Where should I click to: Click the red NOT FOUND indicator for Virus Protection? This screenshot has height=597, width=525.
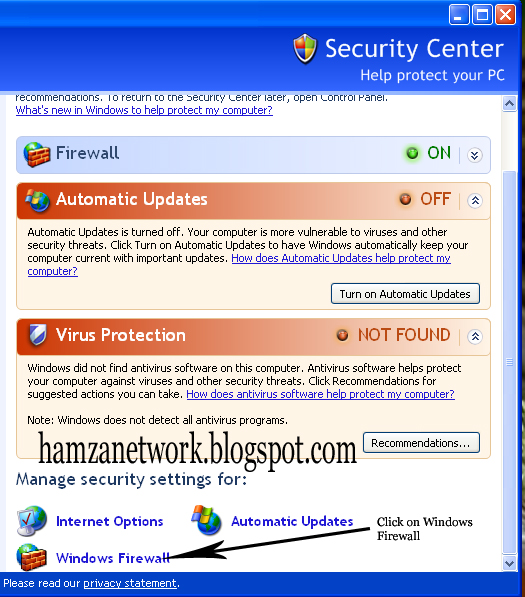[x=342, y=335]
